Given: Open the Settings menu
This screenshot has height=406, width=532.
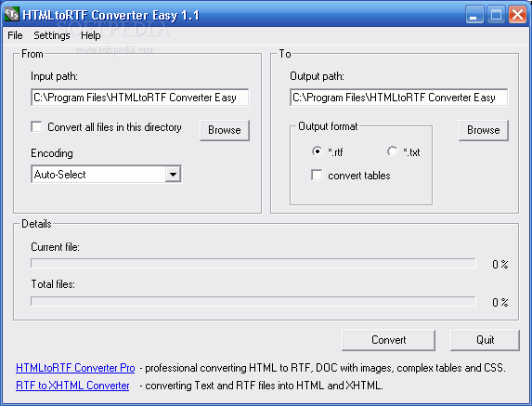Looking at the screenshot, I should [x=52, y=35].
